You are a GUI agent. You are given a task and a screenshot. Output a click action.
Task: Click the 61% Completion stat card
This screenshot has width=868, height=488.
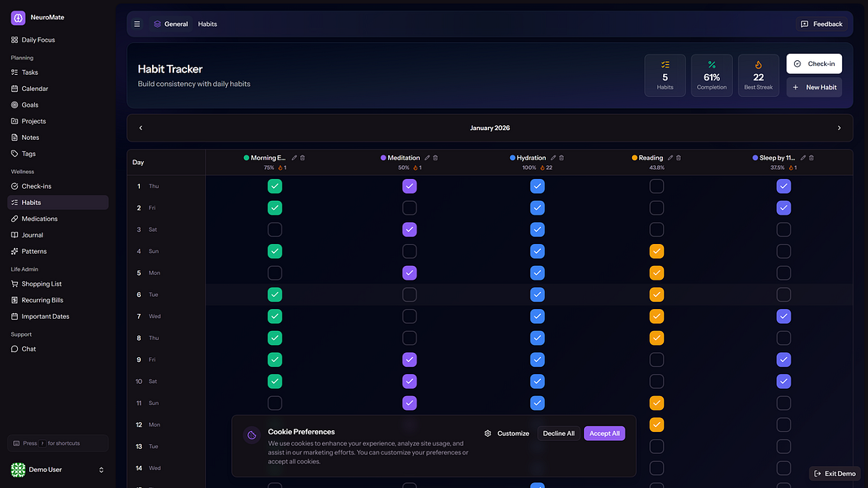pyautogui.click(x=712, y=76)
